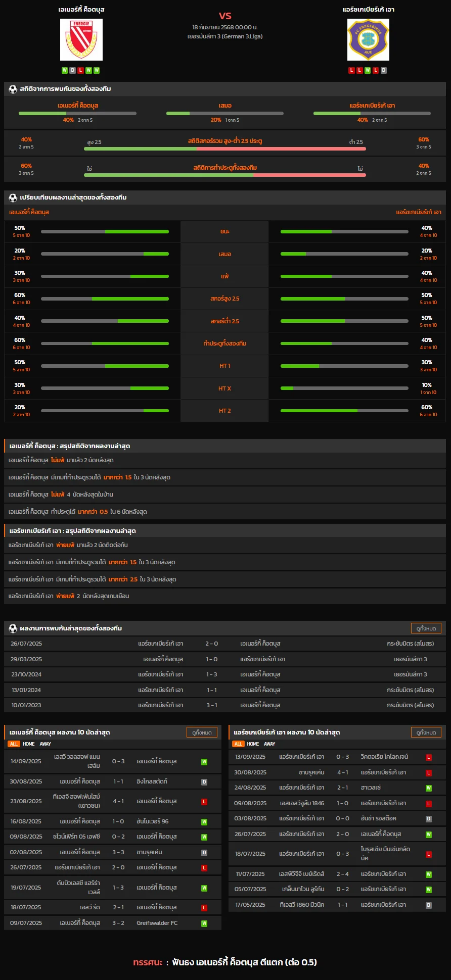Image resolution: width=451 pixels, height=980 pixels.
Task: Select AWAY tab in Cottbus last 10 matches
Action: (46, 744)
